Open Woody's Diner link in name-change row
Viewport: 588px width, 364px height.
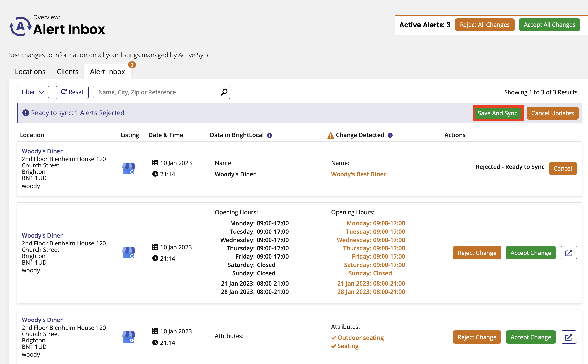click(42, 151)
